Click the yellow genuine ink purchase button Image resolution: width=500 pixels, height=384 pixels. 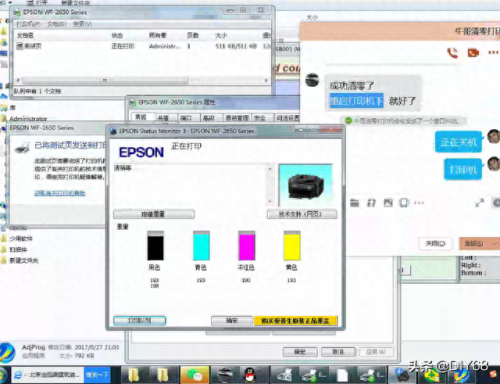(296, 321)
